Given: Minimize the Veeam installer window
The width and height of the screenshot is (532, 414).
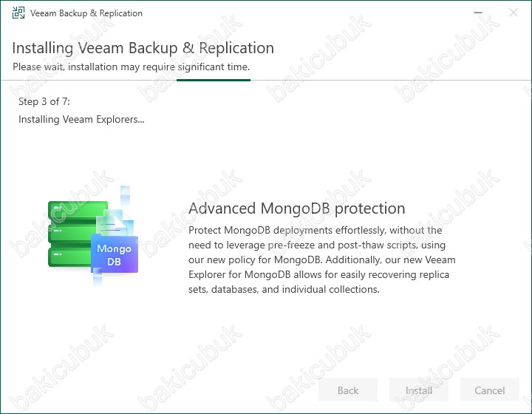Looking at the screenshot, I should click(x=478, y=13).
